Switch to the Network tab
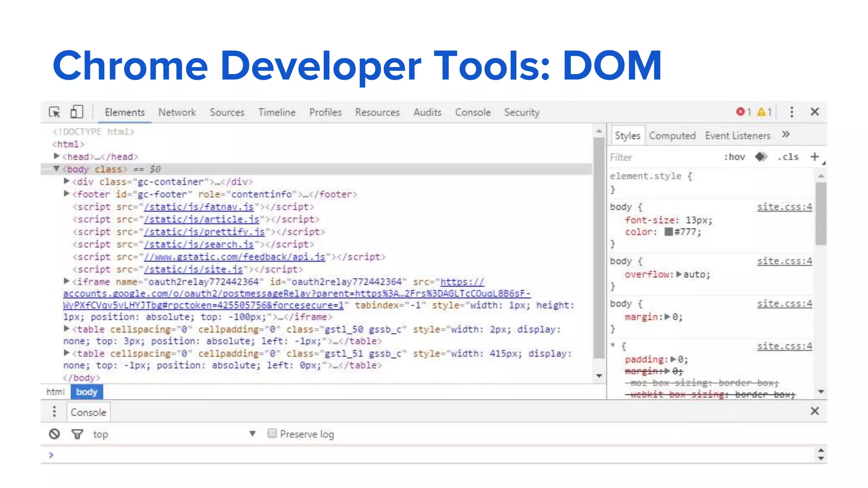 click(177, 112)
